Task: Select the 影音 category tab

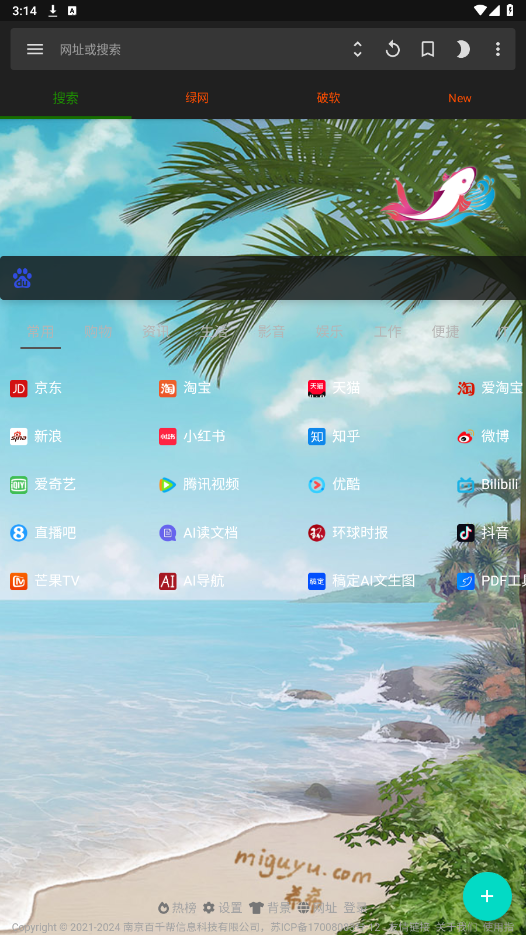Action: [x=271, y=332]
